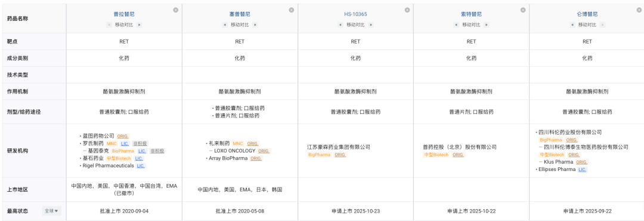The width and height of the screenshot is (644, 221).
Task: Open the 仑博替尼 drug link
Action: coord(587,14)
